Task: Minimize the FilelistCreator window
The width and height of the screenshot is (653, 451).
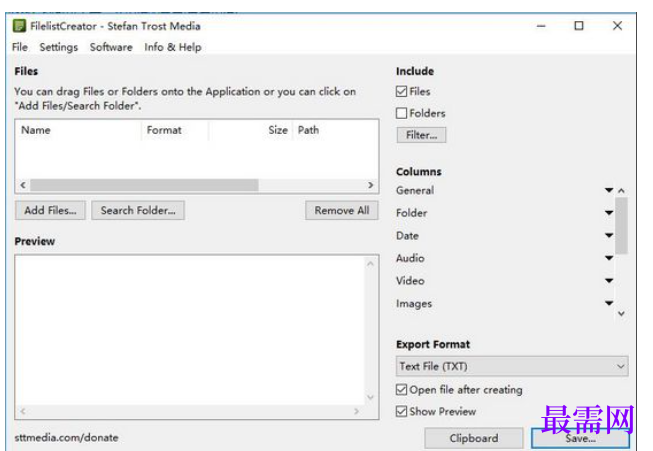Action: coord(541,26)
